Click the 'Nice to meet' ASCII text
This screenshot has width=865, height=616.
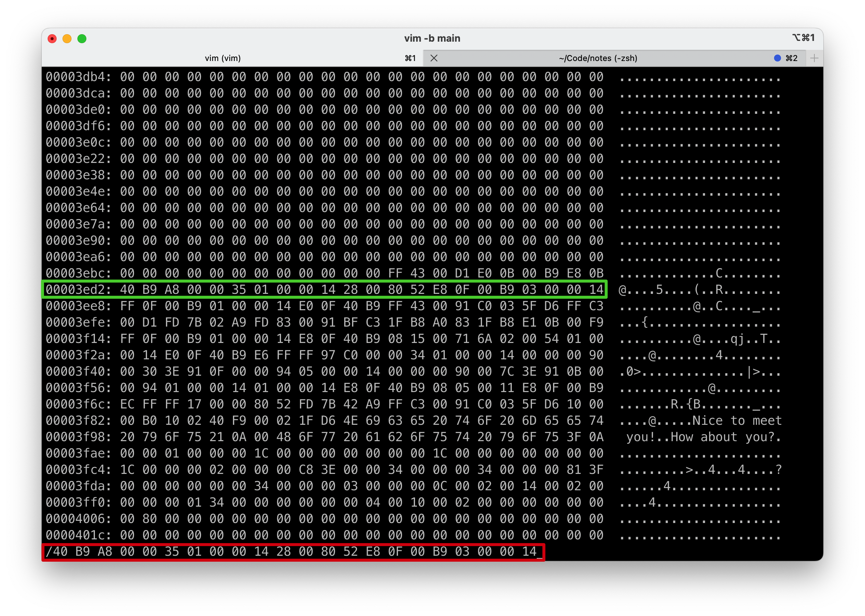737,421
